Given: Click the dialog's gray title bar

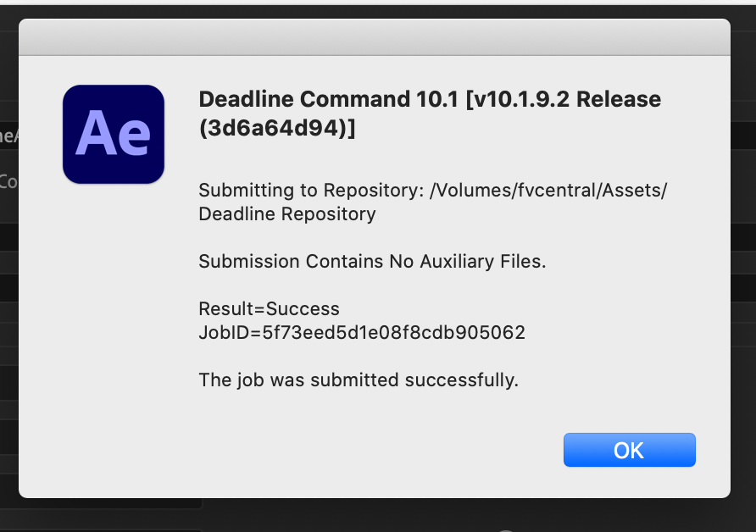Looking at the screenshot, I should [x=374, y=37].
